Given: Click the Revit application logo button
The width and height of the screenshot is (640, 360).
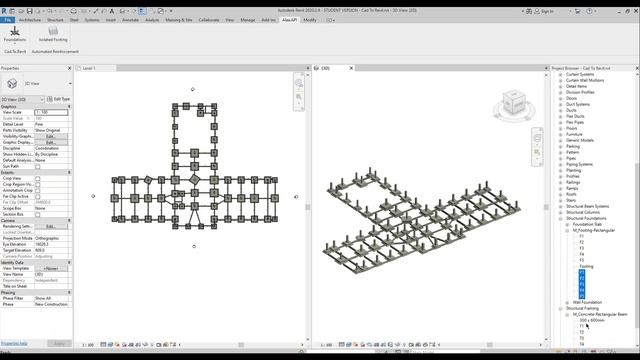Looking at the screenshot, I should [x=4, y=11].
